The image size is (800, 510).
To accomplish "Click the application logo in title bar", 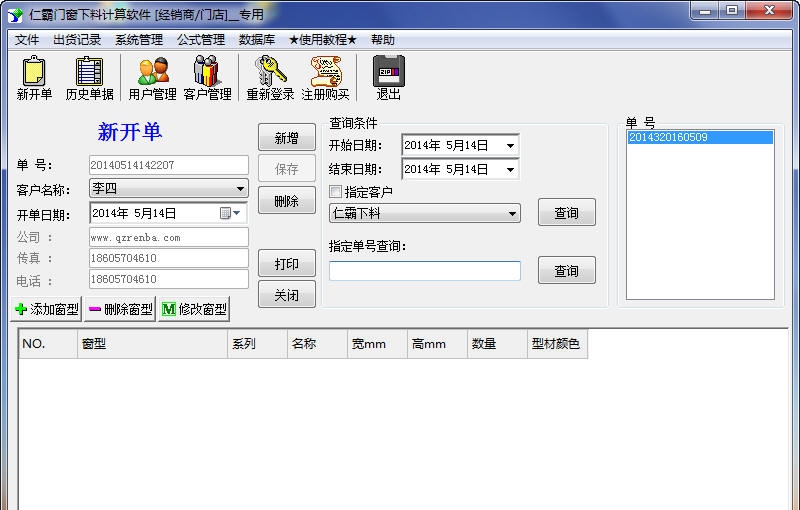I will click(16, 15).
